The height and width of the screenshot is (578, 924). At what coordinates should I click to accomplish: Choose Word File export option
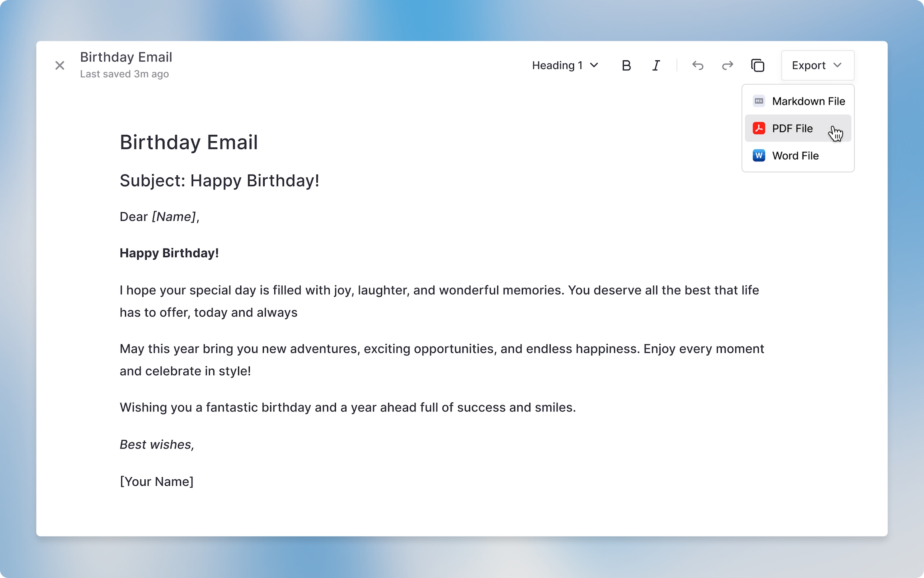pos(795,156)
